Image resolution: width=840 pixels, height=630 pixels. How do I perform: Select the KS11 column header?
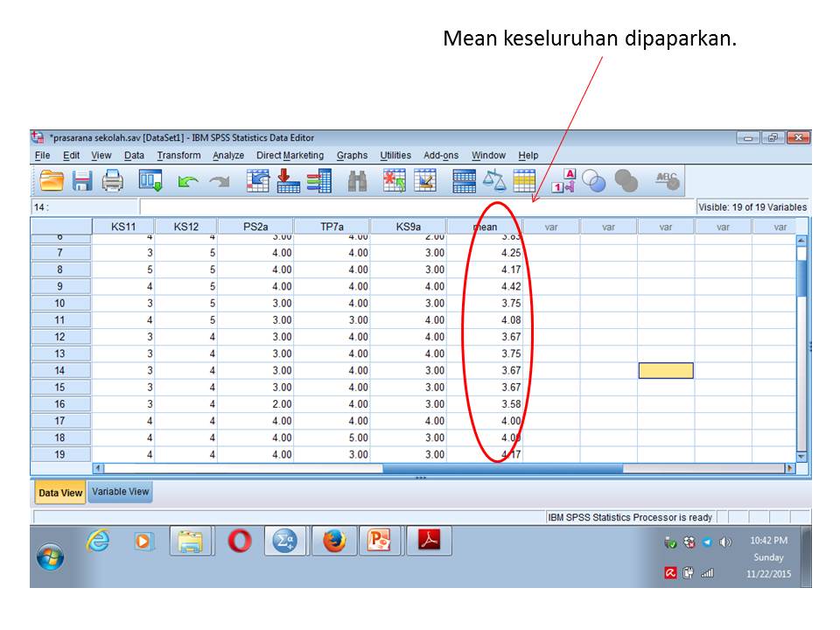coord(123,227)
